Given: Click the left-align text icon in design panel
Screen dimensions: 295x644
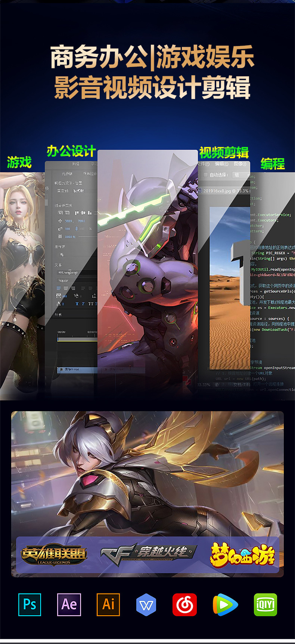Looking at the screenshot, I should coord(59,288).
